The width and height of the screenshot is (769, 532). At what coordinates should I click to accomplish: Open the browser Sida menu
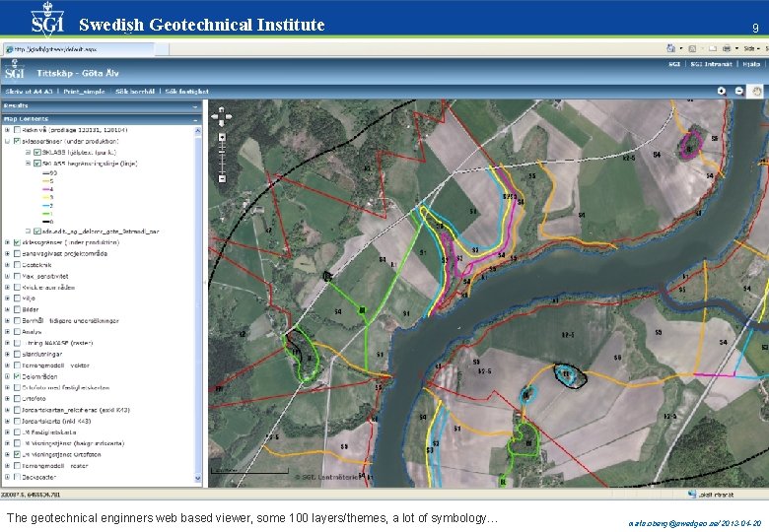point(750,48)
